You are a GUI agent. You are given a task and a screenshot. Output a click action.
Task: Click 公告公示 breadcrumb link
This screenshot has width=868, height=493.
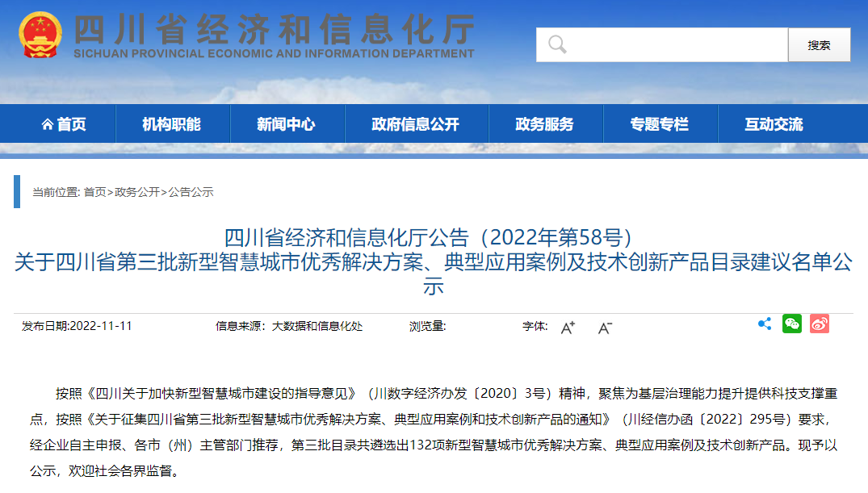tap(191, 192)
